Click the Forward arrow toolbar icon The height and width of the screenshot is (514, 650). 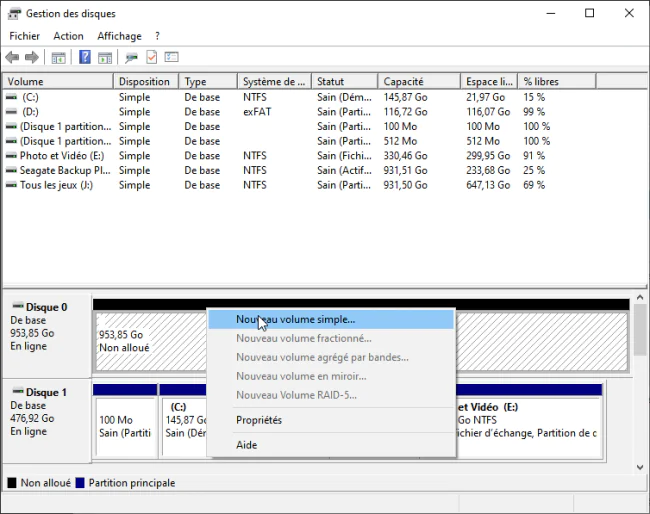(32, 57)
